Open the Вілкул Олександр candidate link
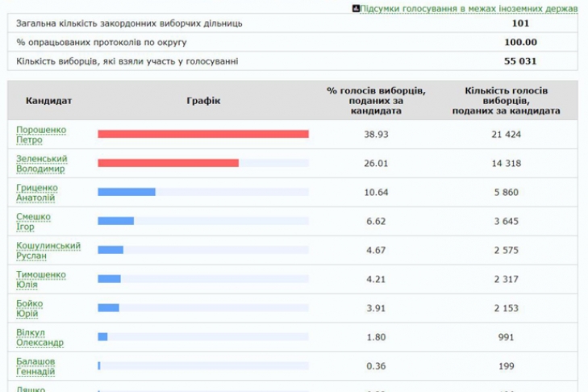Image resolution: width=588 pixels, height=392 pixels. (x=40, y=338)
